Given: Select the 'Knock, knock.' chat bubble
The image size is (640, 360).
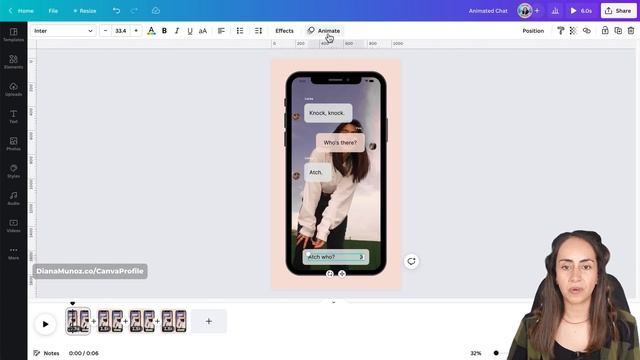Looking at the screenshot, I should tap(328, 113).
